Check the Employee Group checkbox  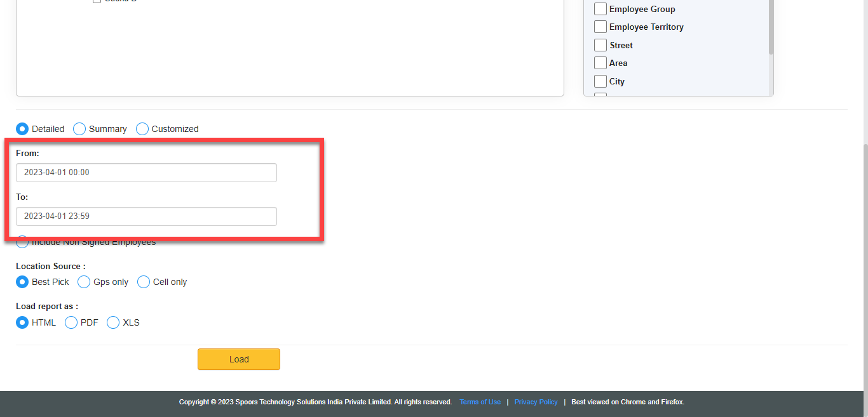tap(600, 9)
